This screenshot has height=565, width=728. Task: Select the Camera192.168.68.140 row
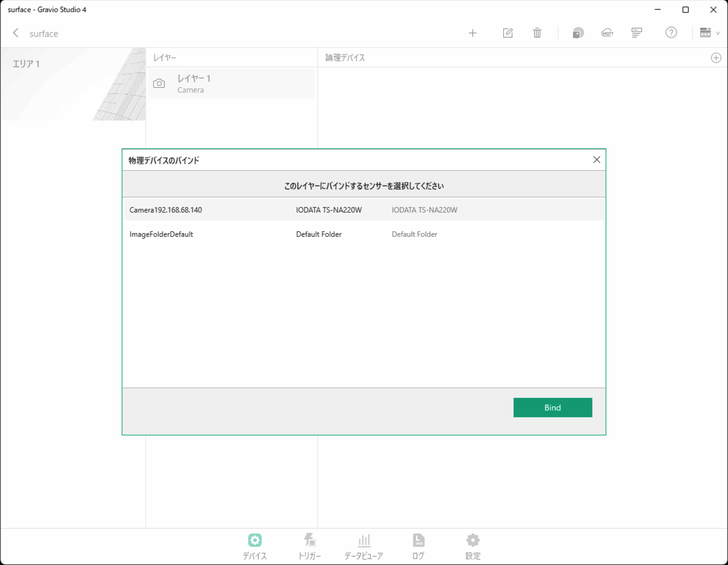(364, 210)
